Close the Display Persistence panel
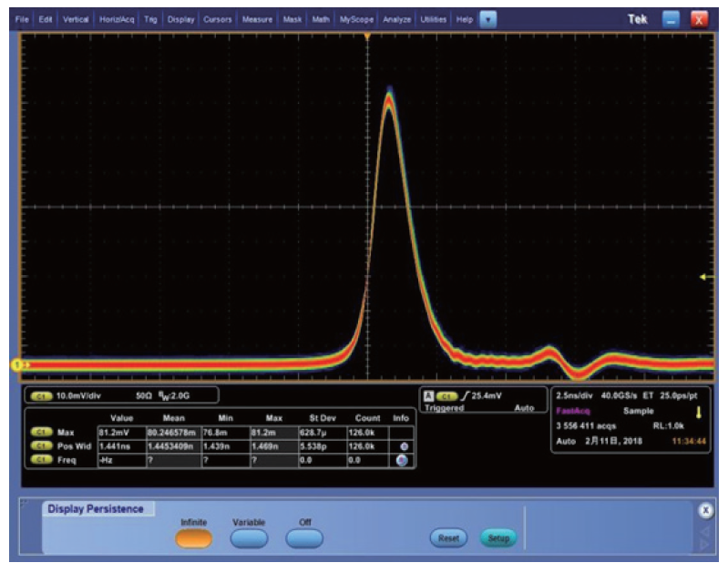The height and width of the screenshot is (573, 728). [703, 511]
